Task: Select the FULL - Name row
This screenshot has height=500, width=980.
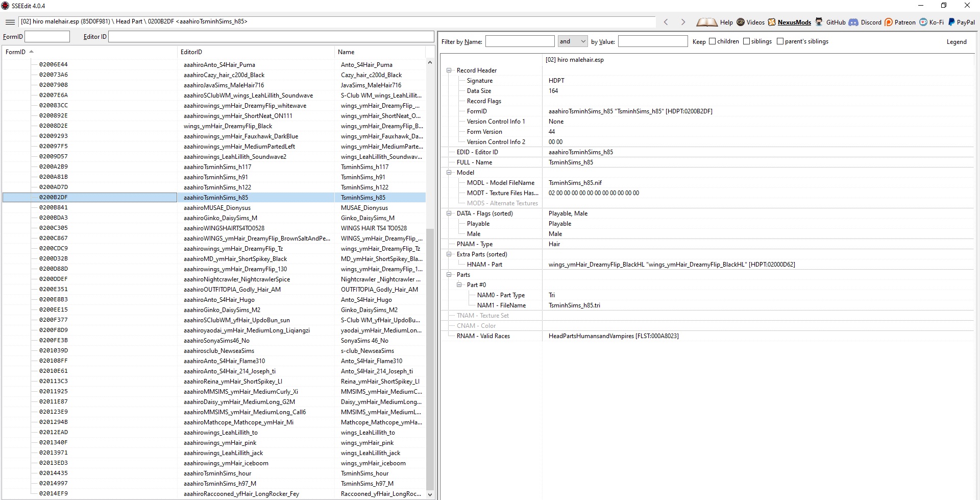Action: coord(707,162)
